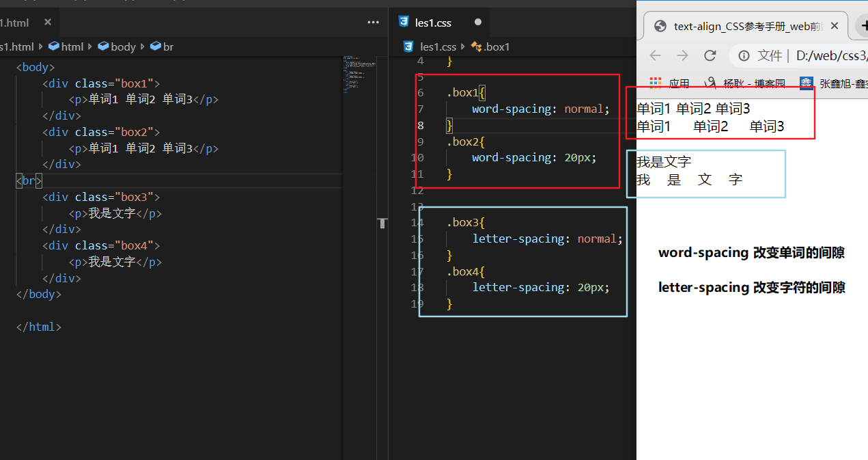Open the editor's three-dot more actions menu

pos(373,22)
